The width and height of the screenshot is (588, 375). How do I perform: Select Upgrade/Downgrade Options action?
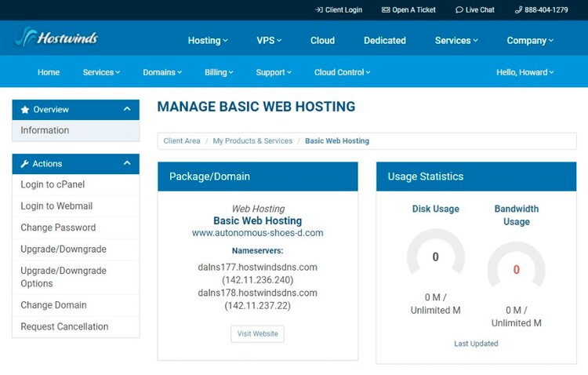point(76,277)
